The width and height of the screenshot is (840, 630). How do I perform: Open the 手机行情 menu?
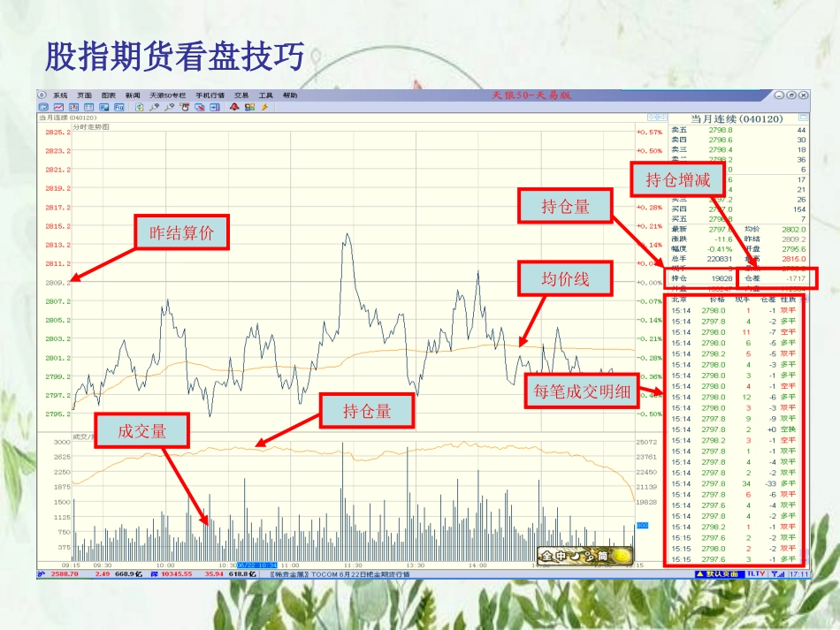tap(210, 95)
